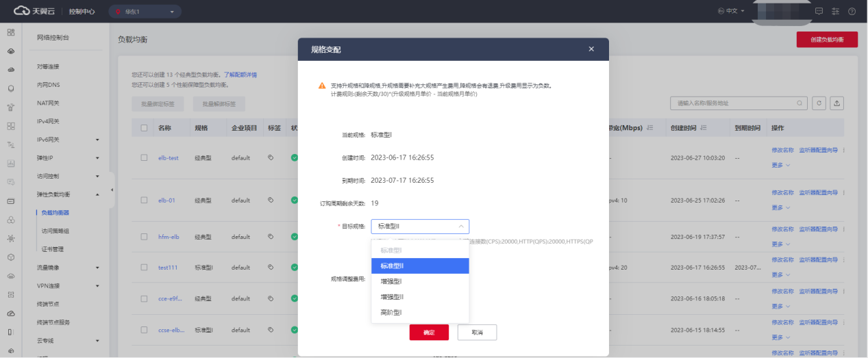Viewport: 868px width, 360px height.
Task: Click the 取消 button
Action: (476, 332)
